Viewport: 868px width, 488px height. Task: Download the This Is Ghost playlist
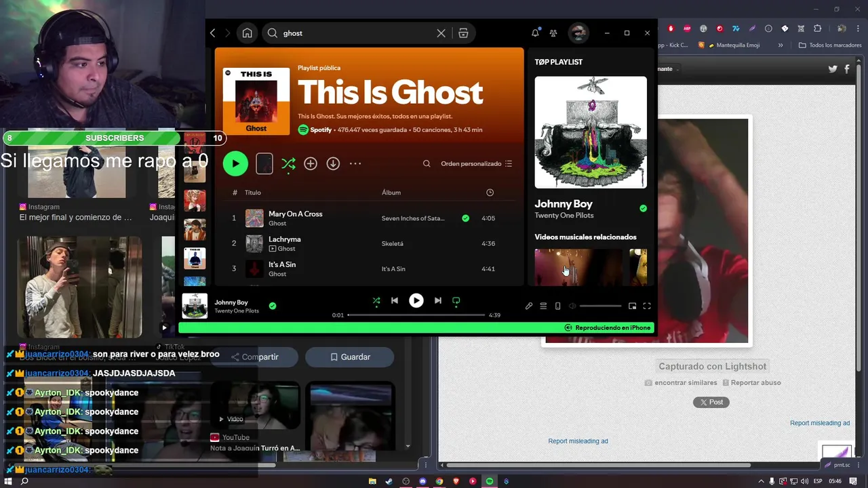(333, 163)
